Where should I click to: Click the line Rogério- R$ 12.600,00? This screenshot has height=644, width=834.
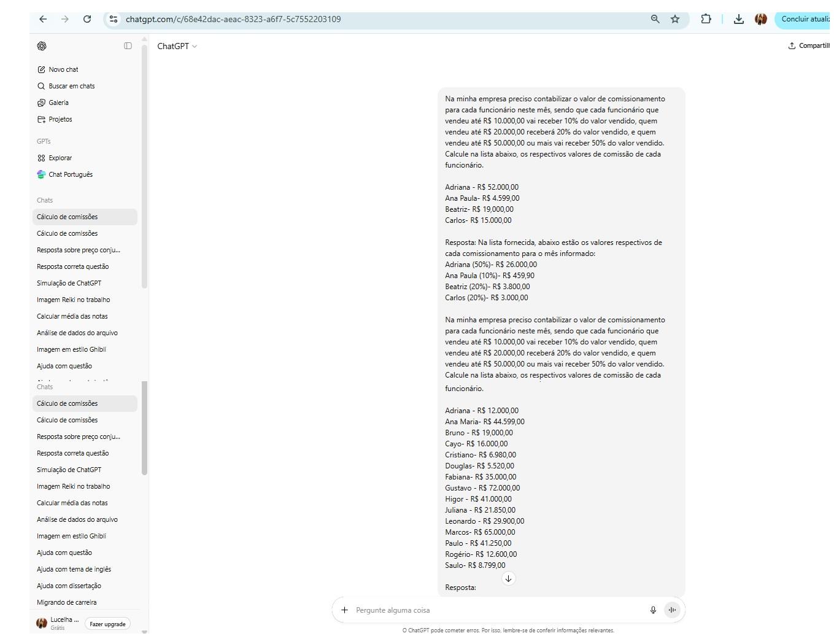click(481, 554)
